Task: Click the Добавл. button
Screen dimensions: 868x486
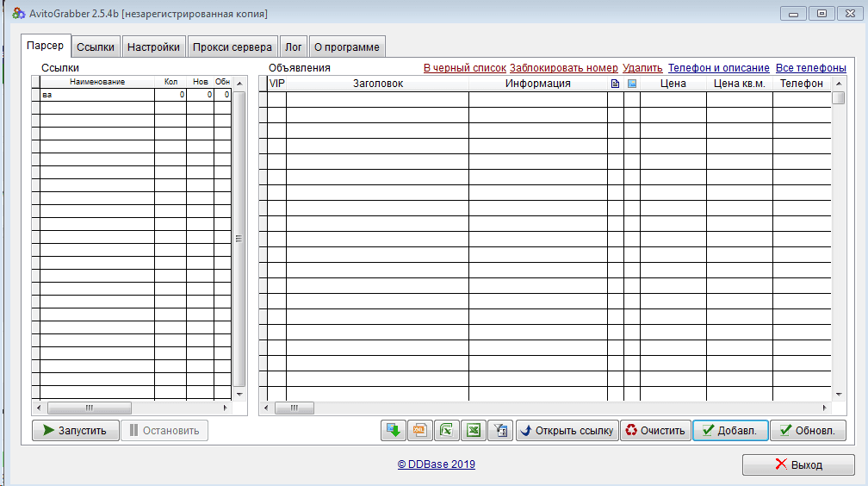Action: [x=730, y=431]
